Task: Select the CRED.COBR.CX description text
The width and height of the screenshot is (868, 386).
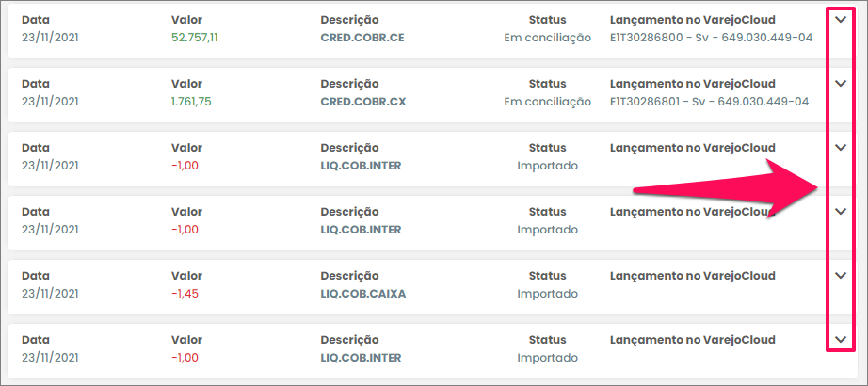Action: point(362,102)
